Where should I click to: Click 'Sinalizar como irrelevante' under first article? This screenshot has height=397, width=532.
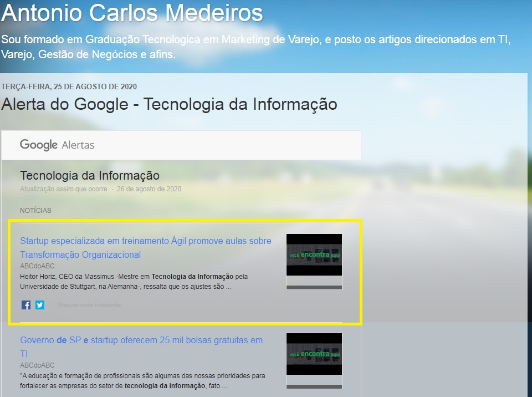coord(89,305)
